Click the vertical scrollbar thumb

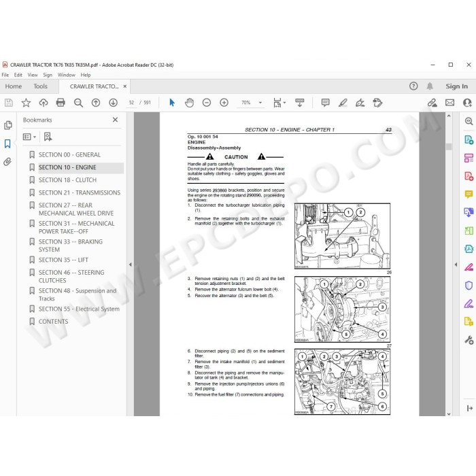point(449,147)
